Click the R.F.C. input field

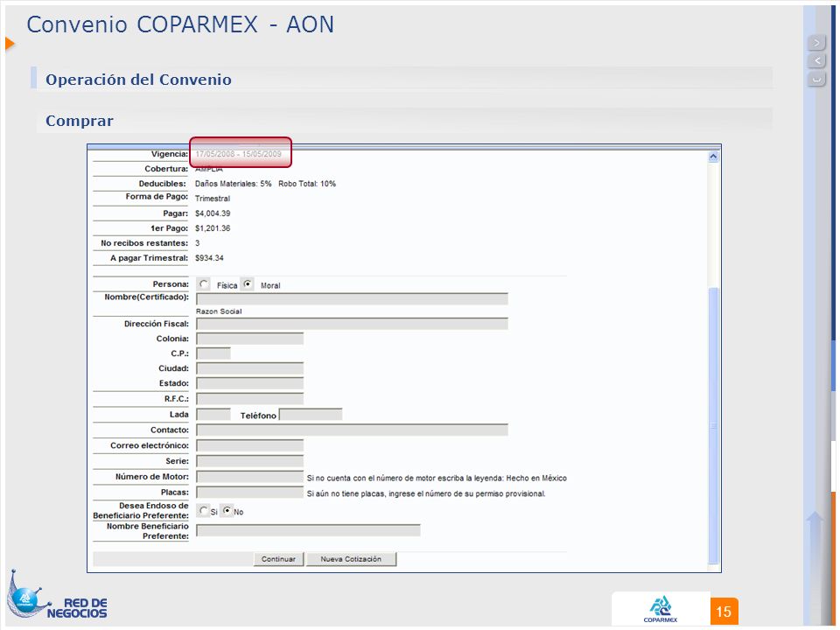(249, 399)
